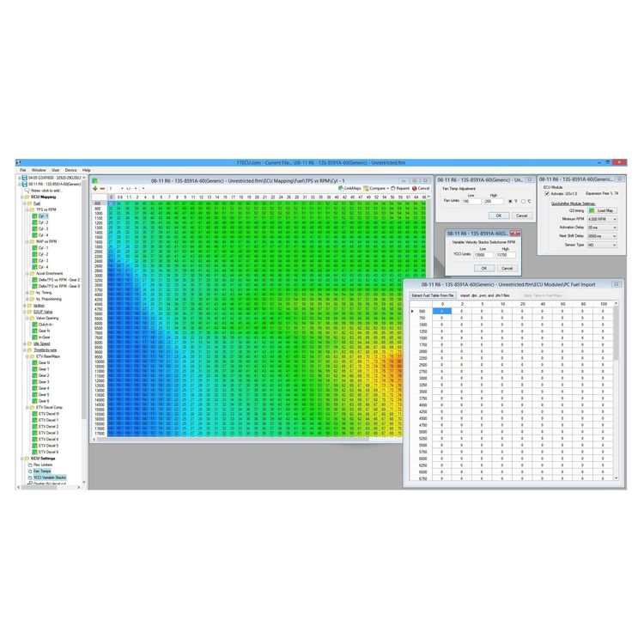644x644 pixels.
Task: Open the Device menu
Action: pos(70,170)
